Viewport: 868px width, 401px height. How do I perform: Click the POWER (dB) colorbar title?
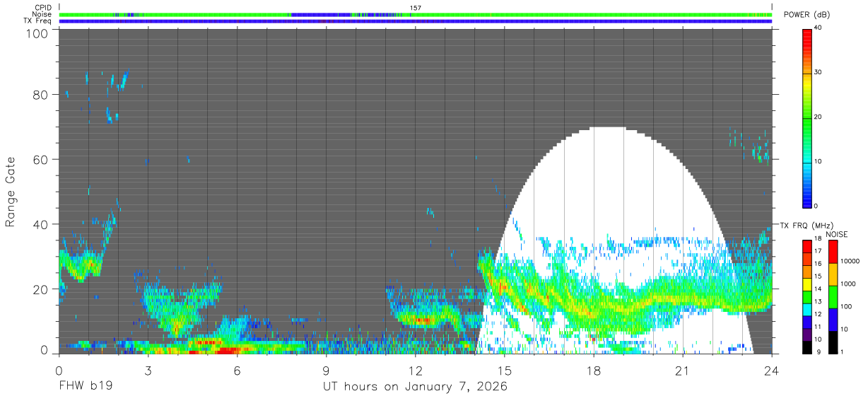point(807,15)
